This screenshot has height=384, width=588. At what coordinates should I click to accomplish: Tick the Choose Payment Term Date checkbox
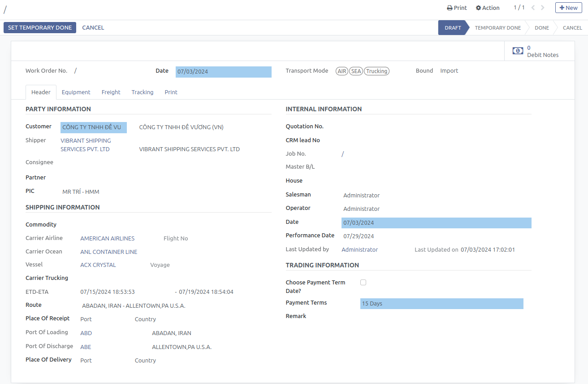tap(363, 283)
